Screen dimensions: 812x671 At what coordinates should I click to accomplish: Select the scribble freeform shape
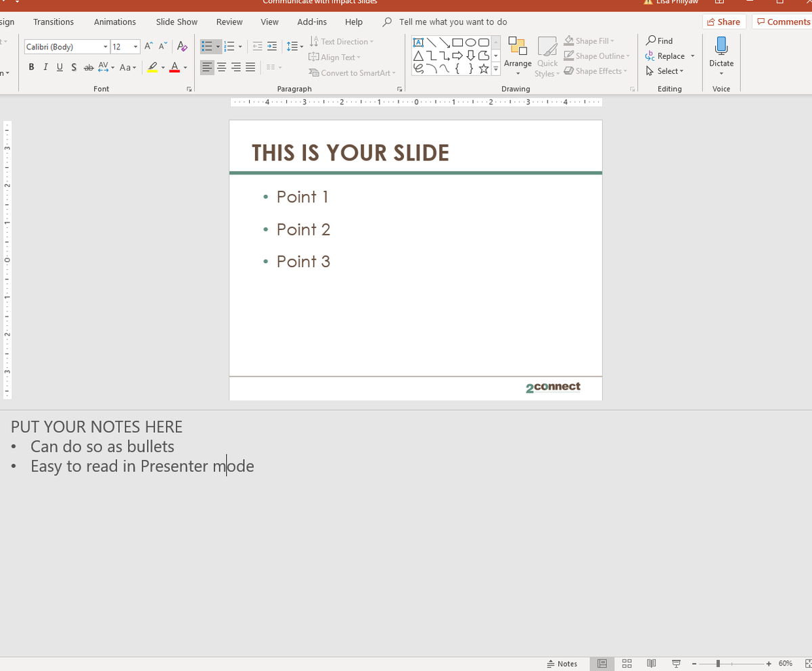click(418, 68)
